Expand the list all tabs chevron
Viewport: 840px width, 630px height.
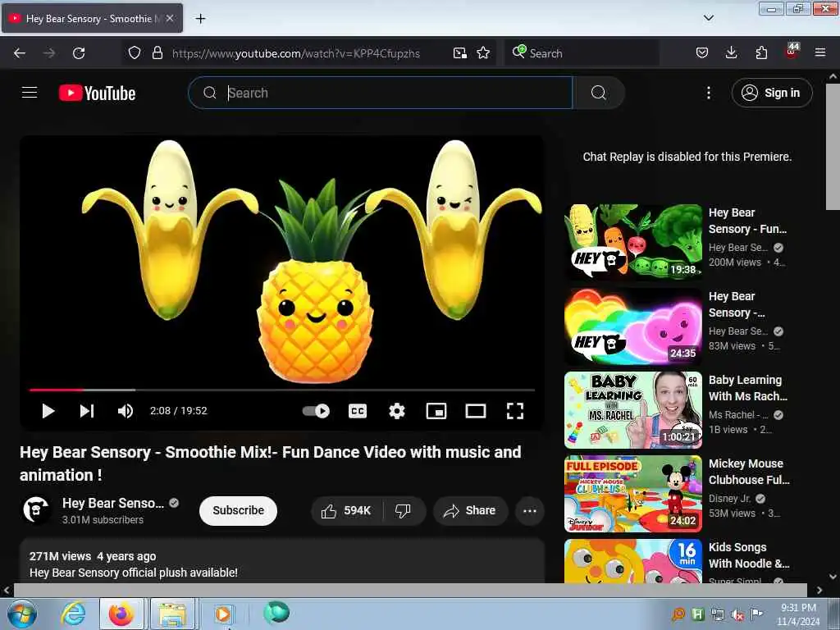tap(708, 18)
